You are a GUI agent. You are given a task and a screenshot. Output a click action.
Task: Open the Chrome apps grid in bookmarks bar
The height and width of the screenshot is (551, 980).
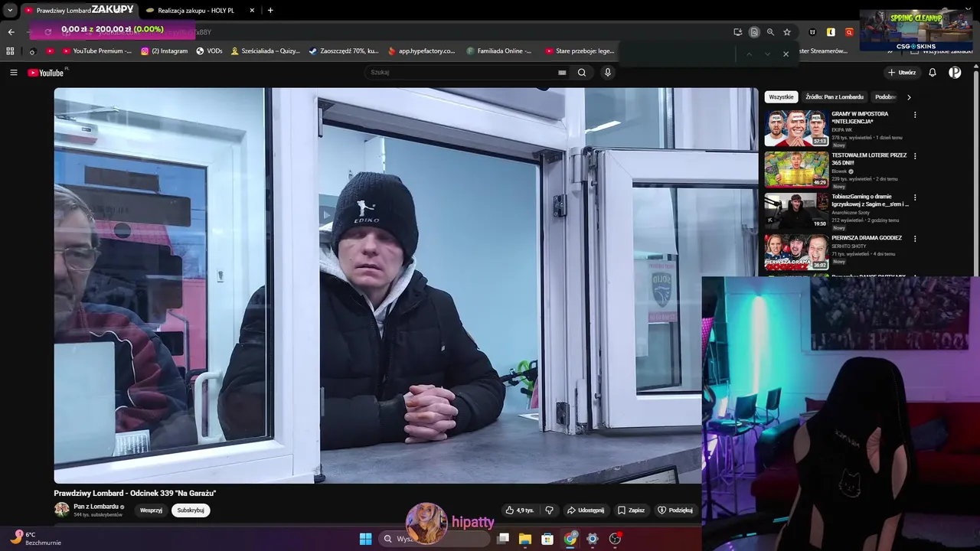click(x=10, y=51)
